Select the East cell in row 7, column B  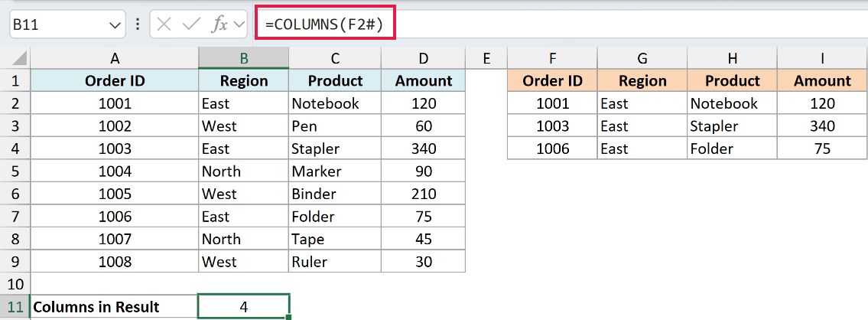[243, 217]
